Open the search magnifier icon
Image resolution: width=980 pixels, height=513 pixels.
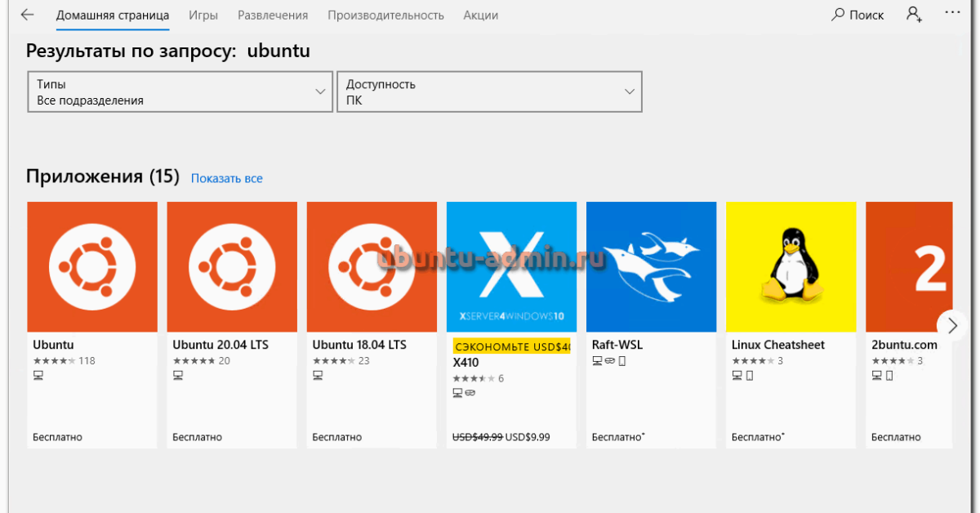[838, 16]
